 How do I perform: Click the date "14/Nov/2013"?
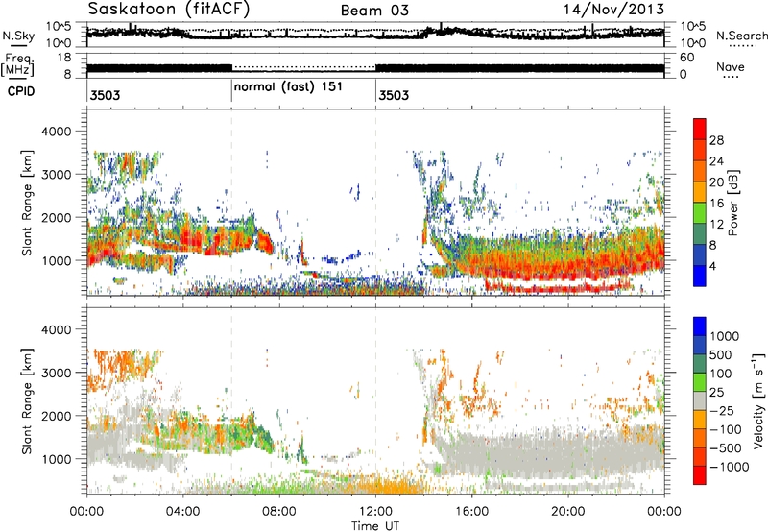click(613, 9)
